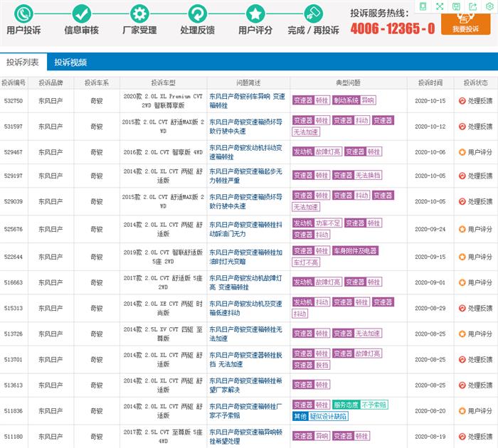Click the date 2020-08-29
Screen dimensions: 498x448
(430, 308)
